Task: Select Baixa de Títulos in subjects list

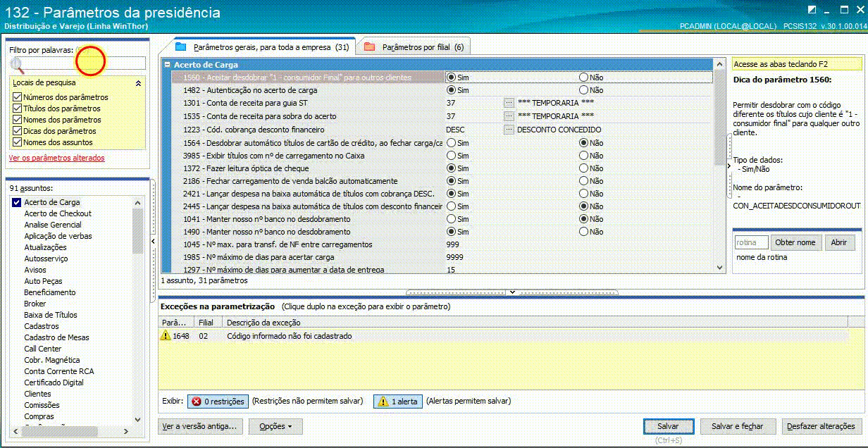Action: [51, 315]
